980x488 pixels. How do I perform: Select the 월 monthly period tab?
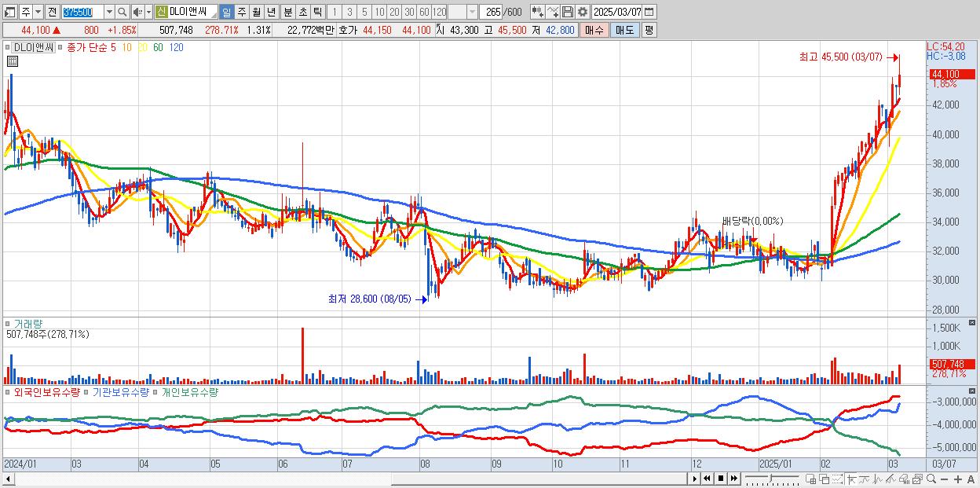[256, 12]
